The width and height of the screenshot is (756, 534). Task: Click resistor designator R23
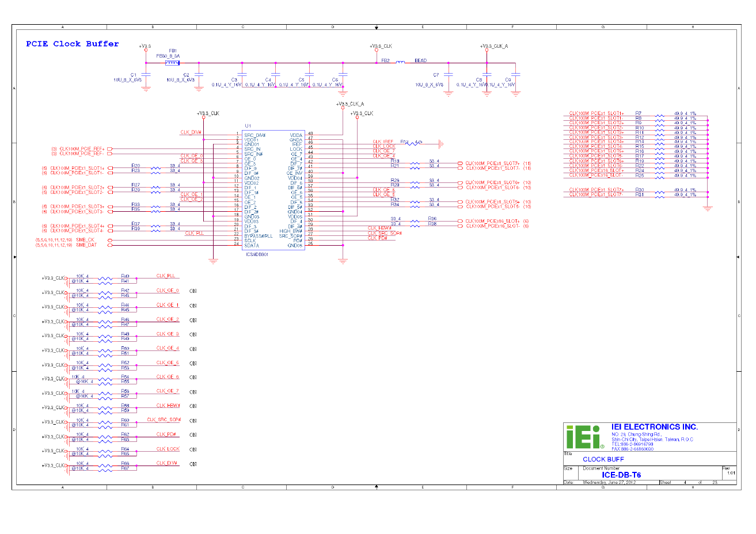click(136, 170)
